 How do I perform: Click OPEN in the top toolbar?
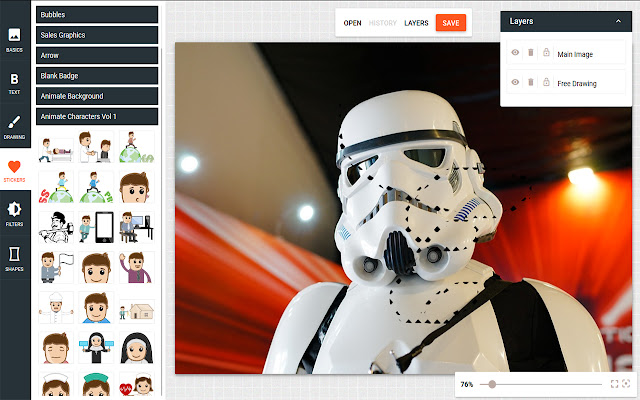pos(352,23)
